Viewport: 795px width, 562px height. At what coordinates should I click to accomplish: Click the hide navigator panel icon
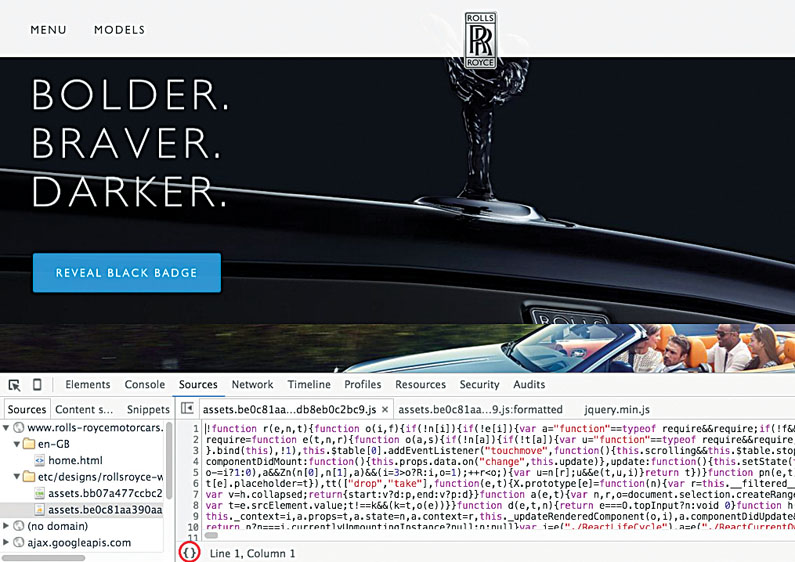pos(187,408)
